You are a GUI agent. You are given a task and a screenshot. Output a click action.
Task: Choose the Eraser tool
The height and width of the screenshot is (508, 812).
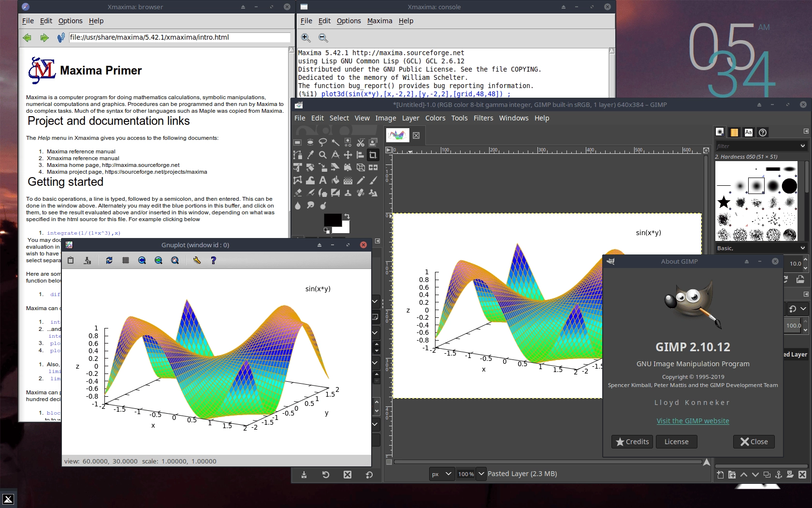click(x=298, y=193)
